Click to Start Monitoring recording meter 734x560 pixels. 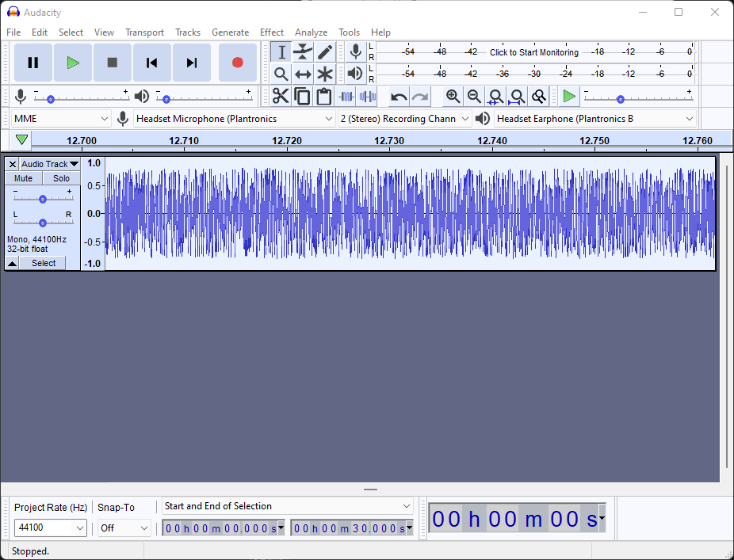(533, 52)
